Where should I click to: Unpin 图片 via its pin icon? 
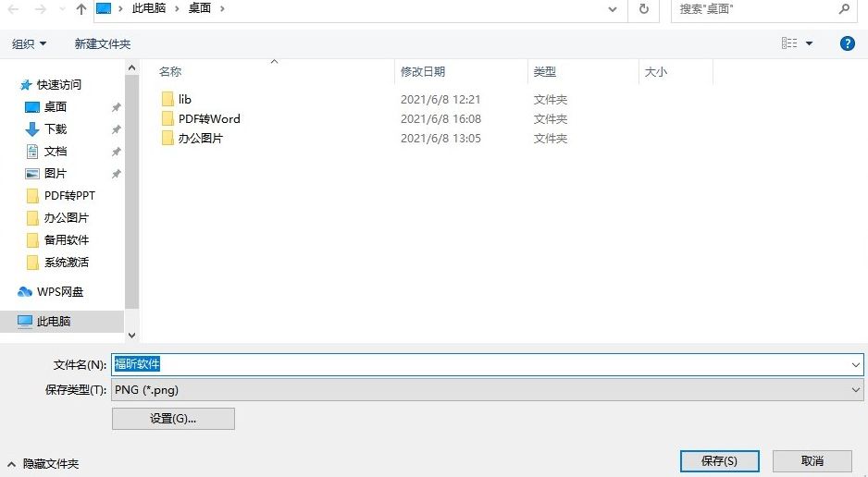pyautogui.click(x=117, y=174)
